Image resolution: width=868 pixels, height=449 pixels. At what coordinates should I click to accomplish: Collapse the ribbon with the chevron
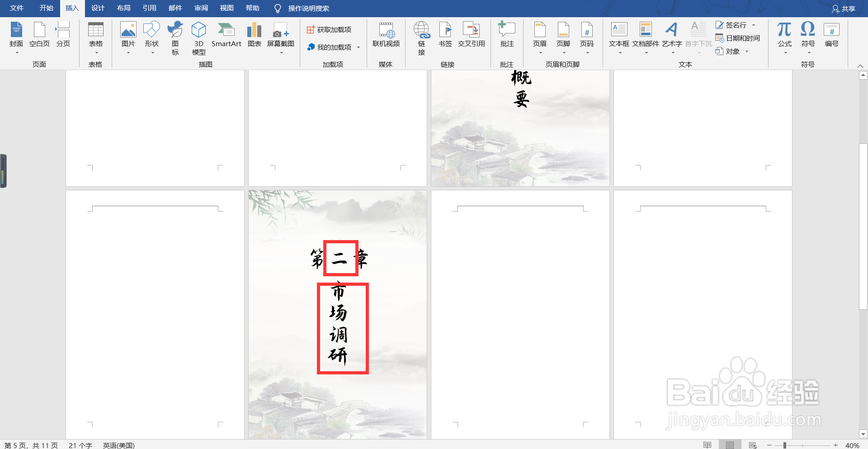coord(860,66)
